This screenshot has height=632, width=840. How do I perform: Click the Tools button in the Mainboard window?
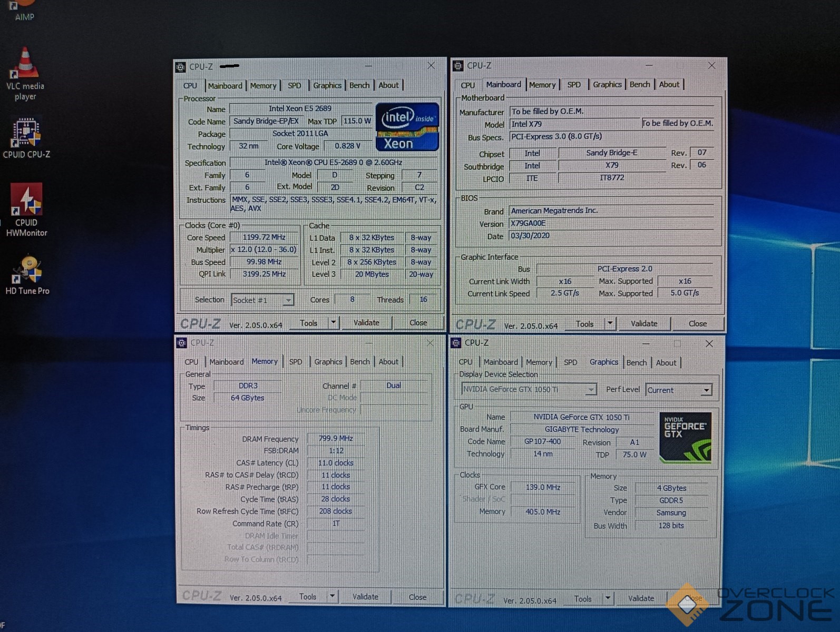coord(584,324)
